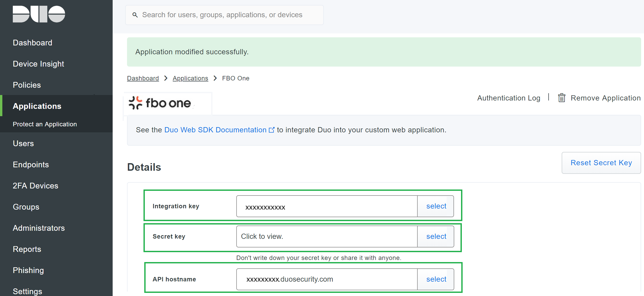The image size is (644, 296).
Task: Open Device Insight in the sidebar
Action: pos(38,64)
